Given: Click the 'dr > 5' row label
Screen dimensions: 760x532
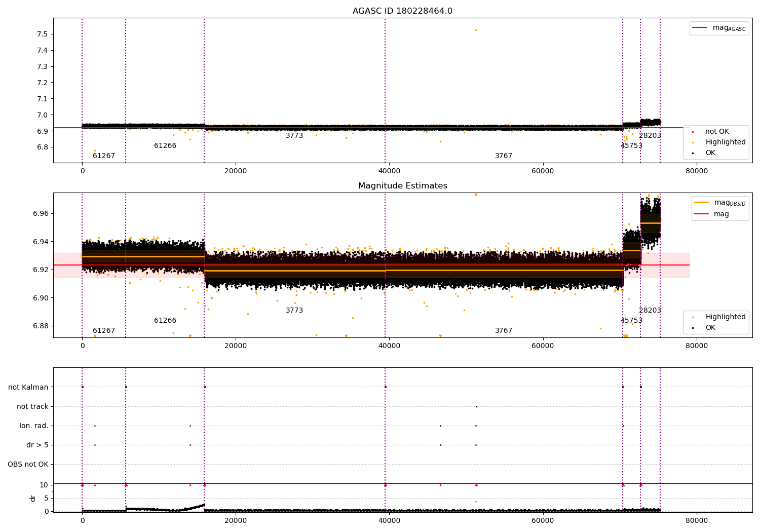Looking at the screenshot, I should pyautogui.click(x=37, y=445).
